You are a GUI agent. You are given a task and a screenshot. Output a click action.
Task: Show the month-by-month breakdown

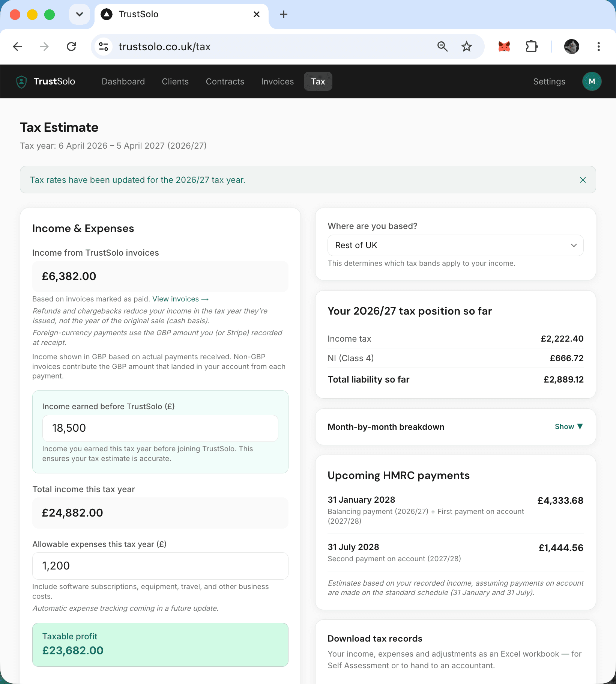(569, 427)
